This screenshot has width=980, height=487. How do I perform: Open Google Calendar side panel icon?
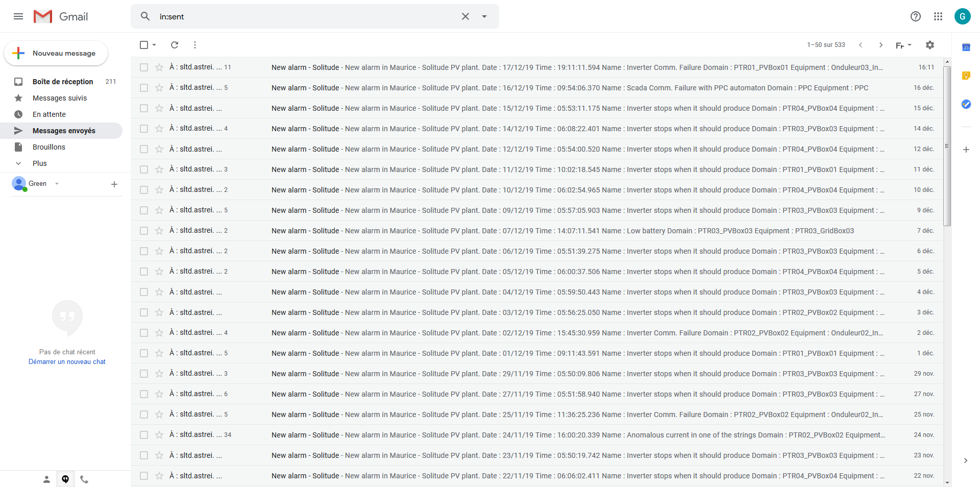pos(966,47)
